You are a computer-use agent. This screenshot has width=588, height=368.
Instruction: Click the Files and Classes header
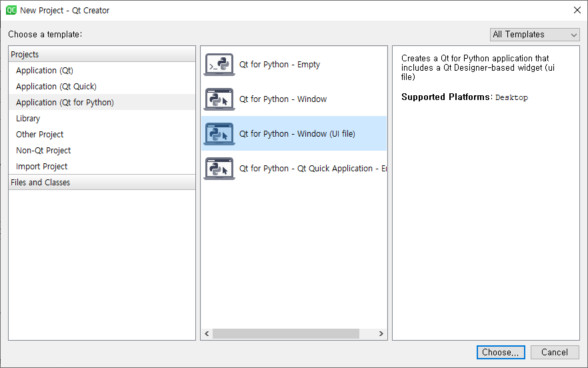[102, 182]
